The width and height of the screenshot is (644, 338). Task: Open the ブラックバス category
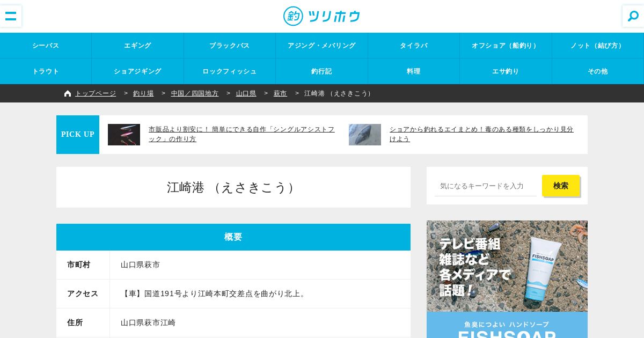pos(230,46)
